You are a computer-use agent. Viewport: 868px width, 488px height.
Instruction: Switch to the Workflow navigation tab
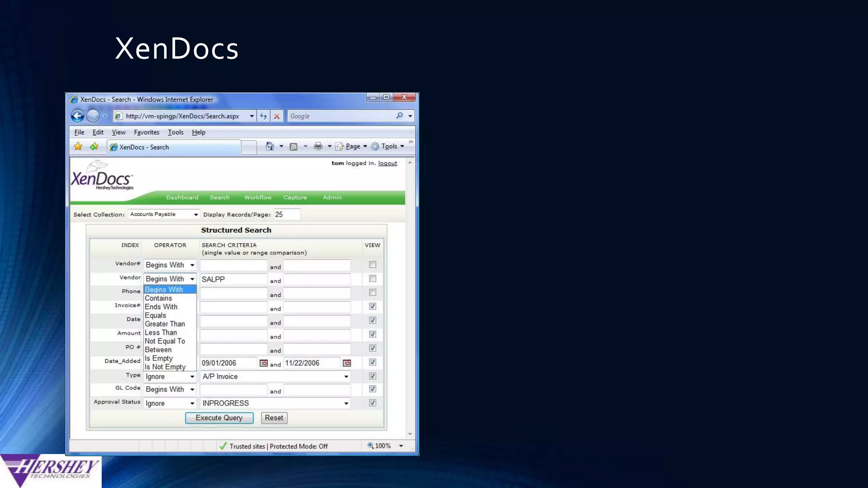[x=258, y=197]
